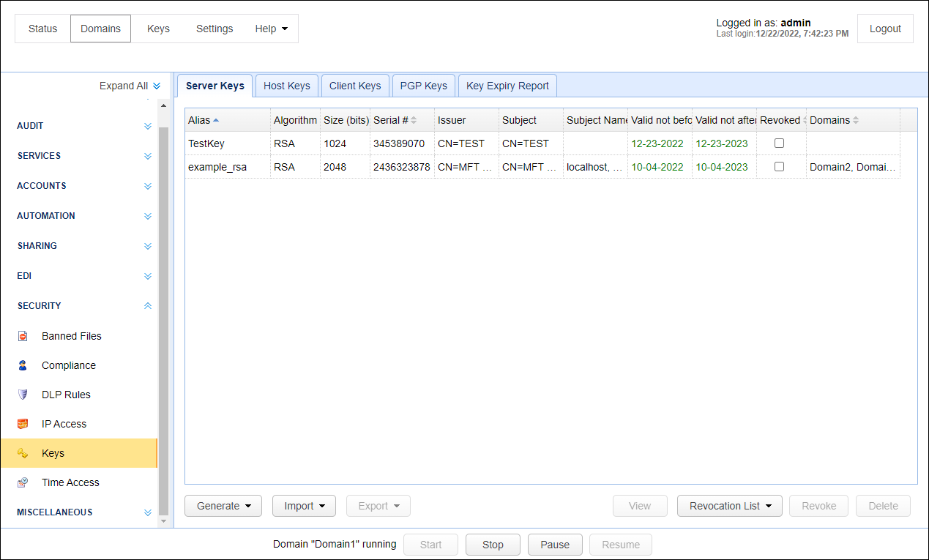
Task: Open Banned Files in sidebar
Action: click(x=72, y=336)
